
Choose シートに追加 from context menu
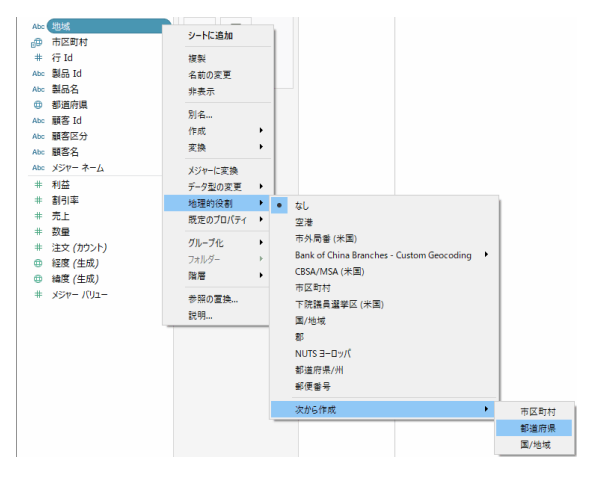point(210,36)
